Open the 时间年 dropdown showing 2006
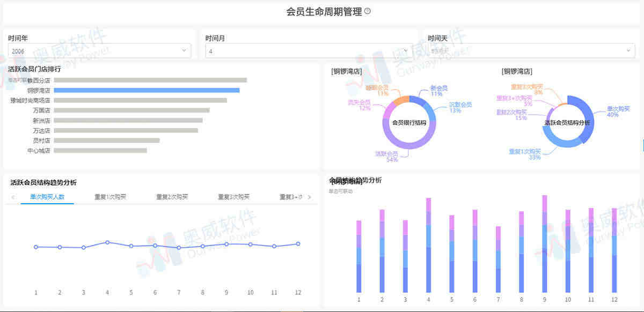This screenshot has height=312, width=644. tap(99, 51)
